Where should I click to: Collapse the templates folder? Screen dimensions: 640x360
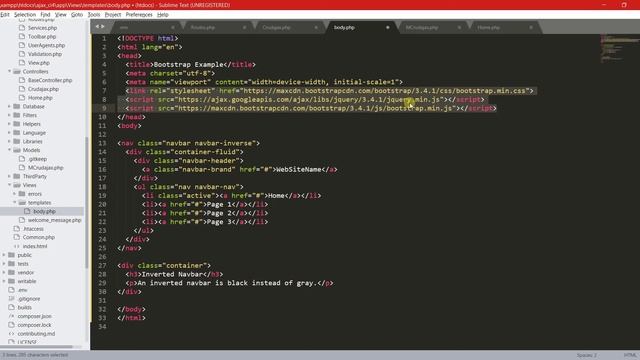tap(15, 202)
